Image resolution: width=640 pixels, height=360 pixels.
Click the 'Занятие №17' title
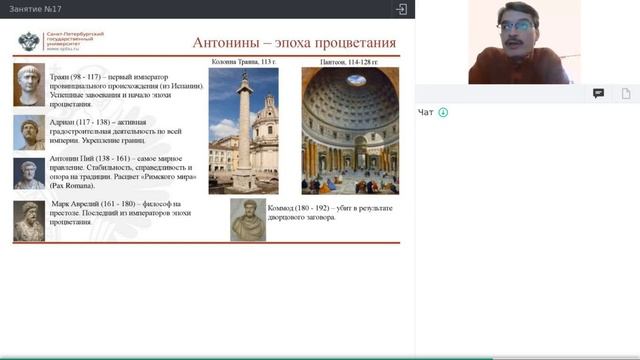35,9
